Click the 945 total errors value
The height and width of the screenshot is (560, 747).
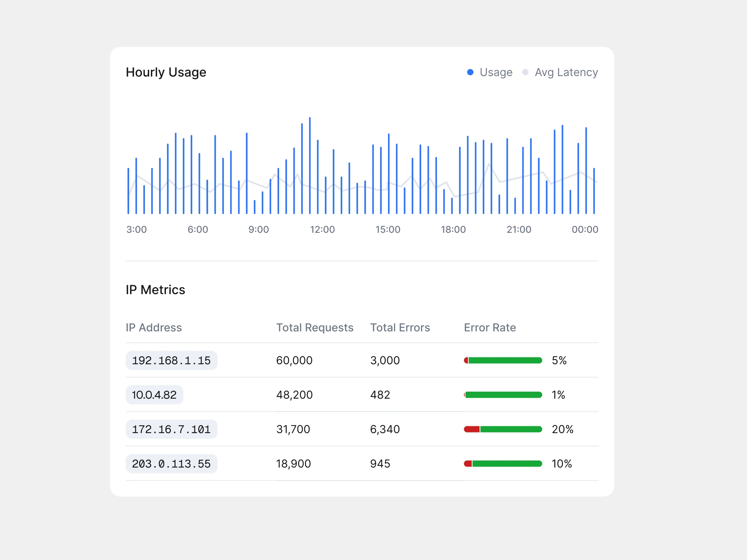380,464
